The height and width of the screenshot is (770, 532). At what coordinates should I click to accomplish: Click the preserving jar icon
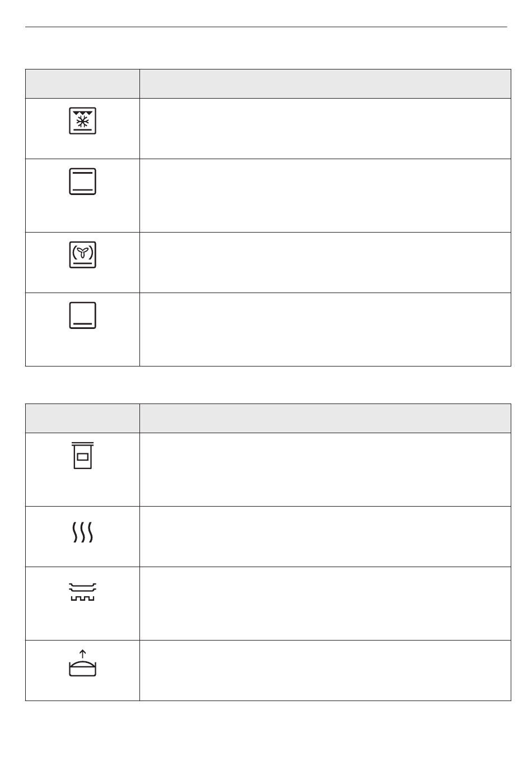tap(83, 455)
